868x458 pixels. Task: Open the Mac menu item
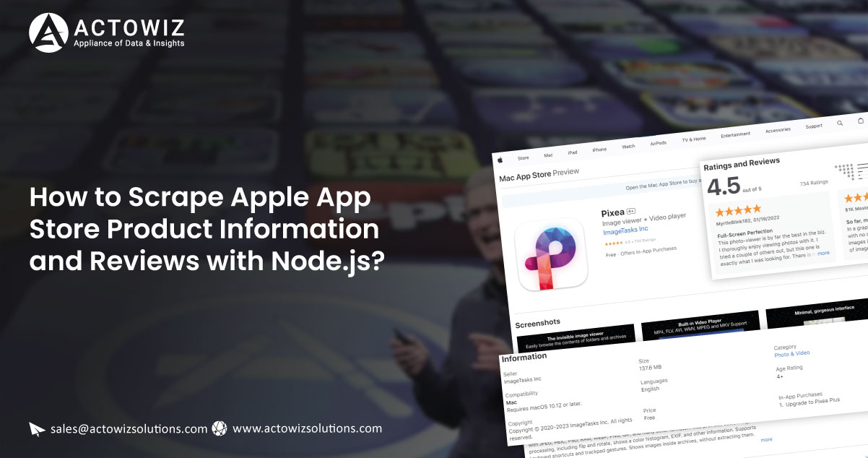tap(548, 155)
